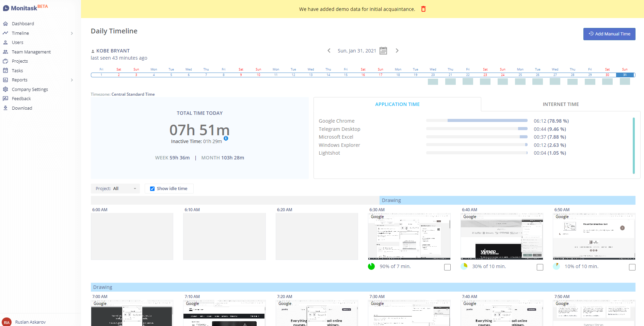Click the Add Manual Time button

609,34
